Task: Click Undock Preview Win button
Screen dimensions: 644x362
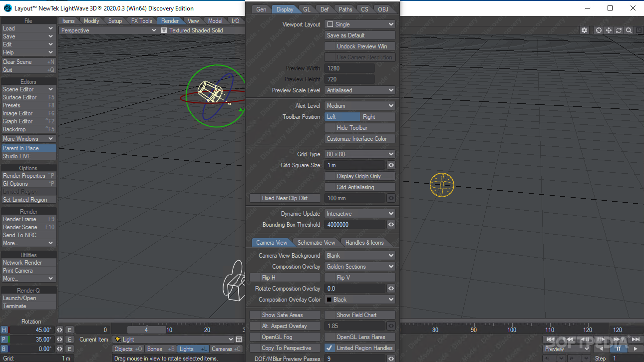Action: 359,46
